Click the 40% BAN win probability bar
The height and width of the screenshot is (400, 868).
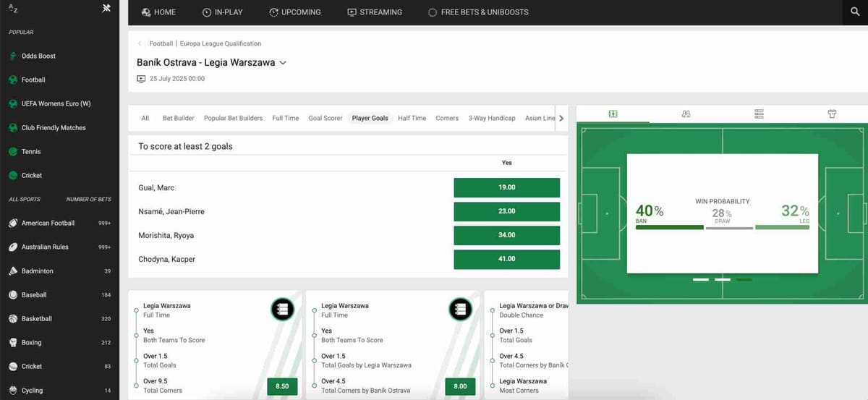tap(670, 228)
